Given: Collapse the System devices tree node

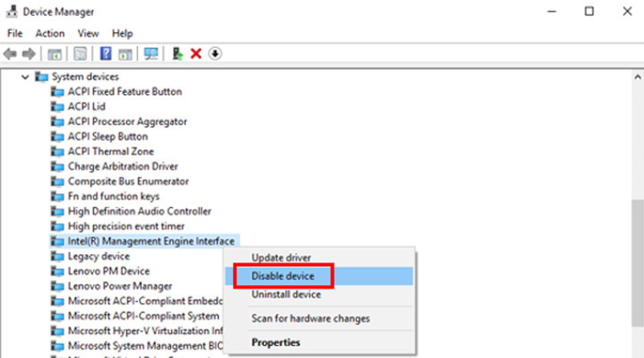Looking at the screenshot, I should tap(25, 77).
